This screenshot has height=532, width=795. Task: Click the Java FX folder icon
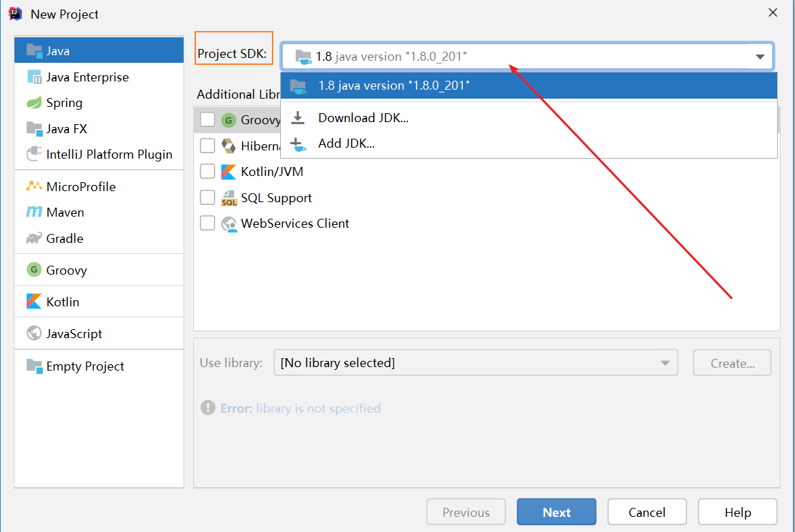[34, 129]
